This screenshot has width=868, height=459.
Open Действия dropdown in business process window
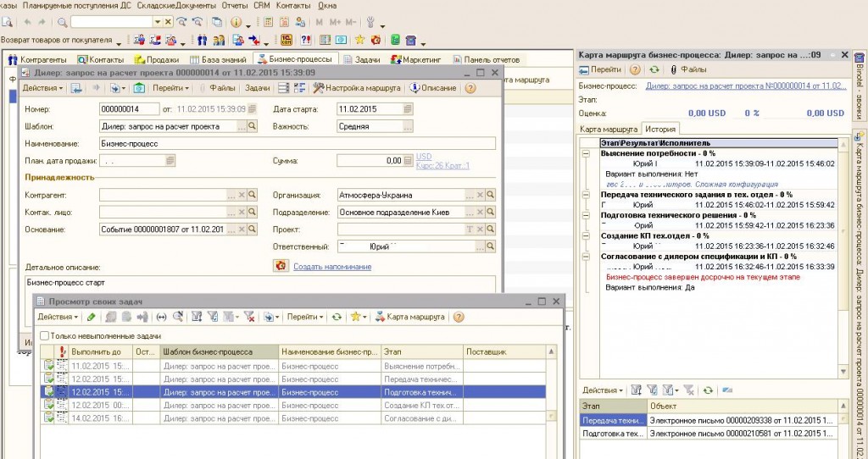42,88
